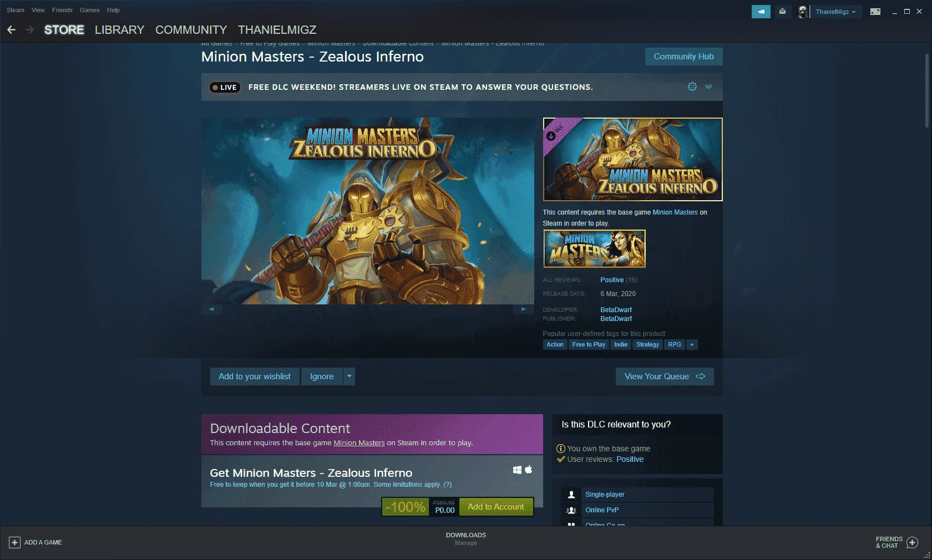The image size is (932, 560).
Task: Click the info icon beside base game notice
Action: tap(561, 449)
